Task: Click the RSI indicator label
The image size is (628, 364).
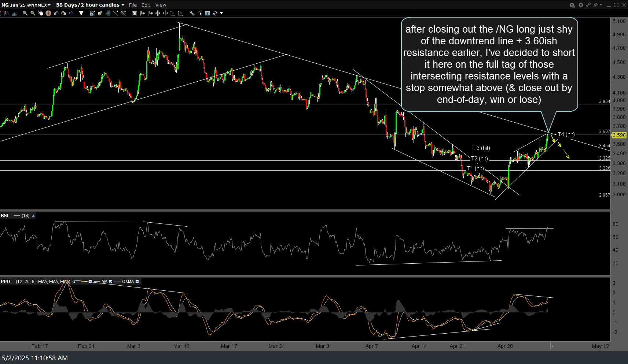Action: (4, 216)
